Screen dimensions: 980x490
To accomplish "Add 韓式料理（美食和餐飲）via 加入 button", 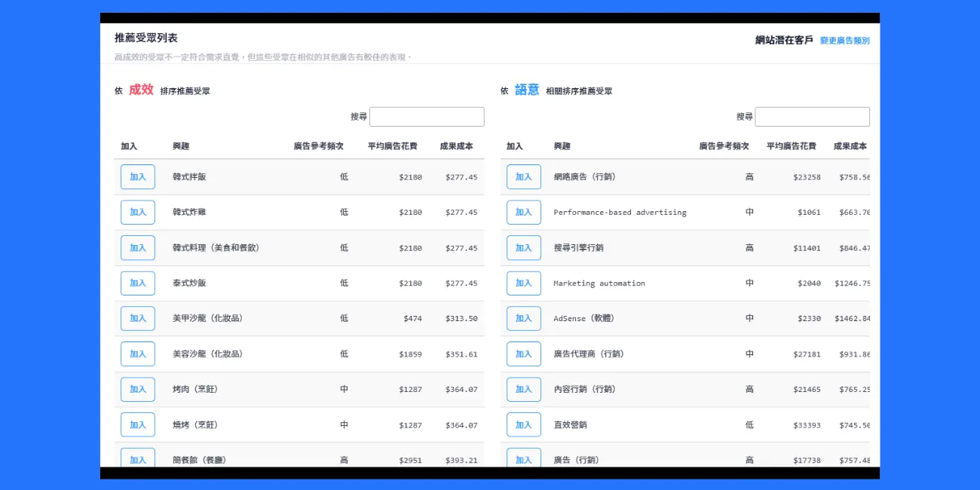I will (138, 248).
